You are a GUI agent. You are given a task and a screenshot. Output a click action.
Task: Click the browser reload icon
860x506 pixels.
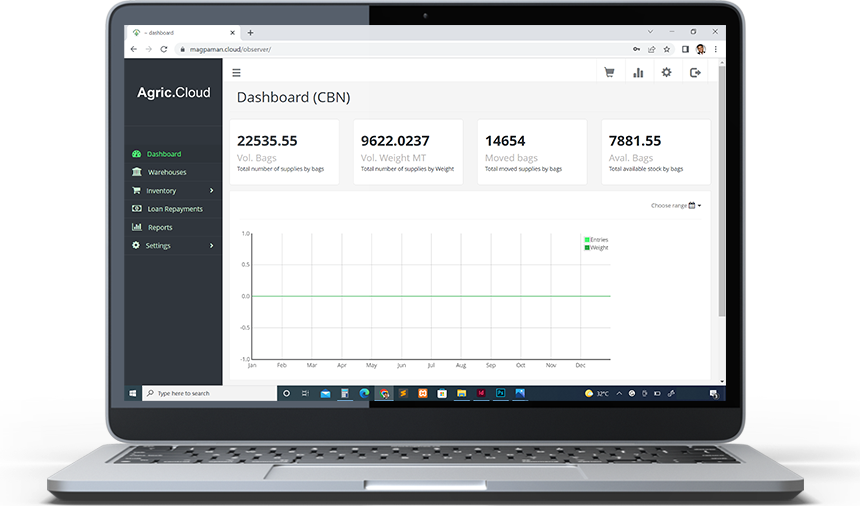tap(165, 49)
